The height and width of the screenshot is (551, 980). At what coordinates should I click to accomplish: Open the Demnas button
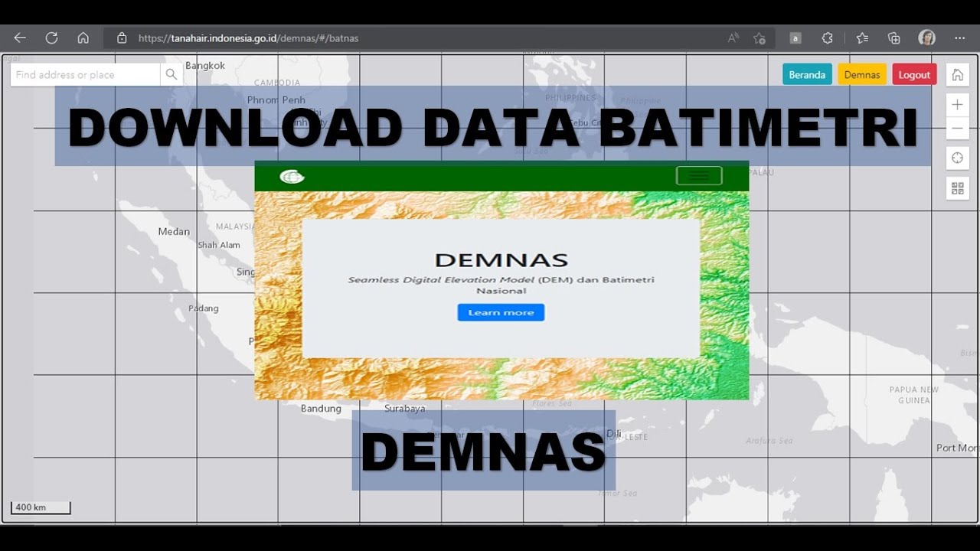(862, 74)
